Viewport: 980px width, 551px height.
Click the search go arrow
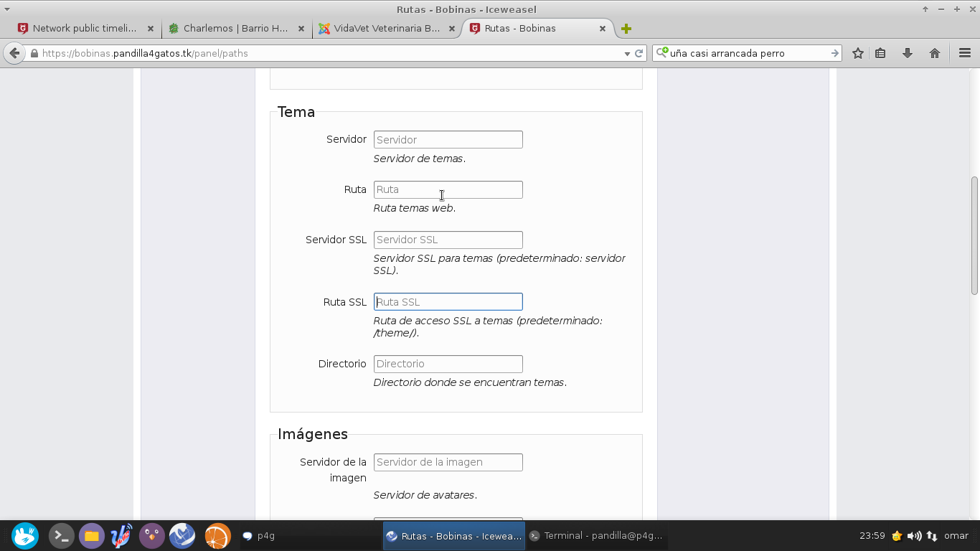(834, 53)
